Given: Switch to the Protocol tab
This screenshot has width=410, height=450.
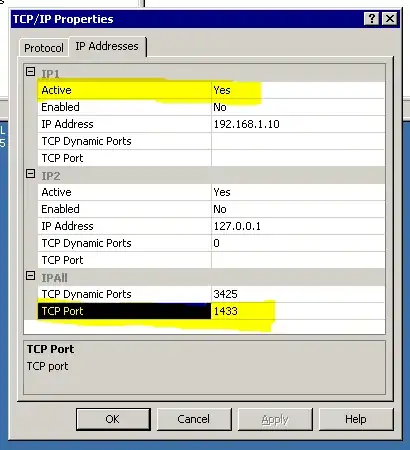Looking at the screenshot, I should click(44, 48).
